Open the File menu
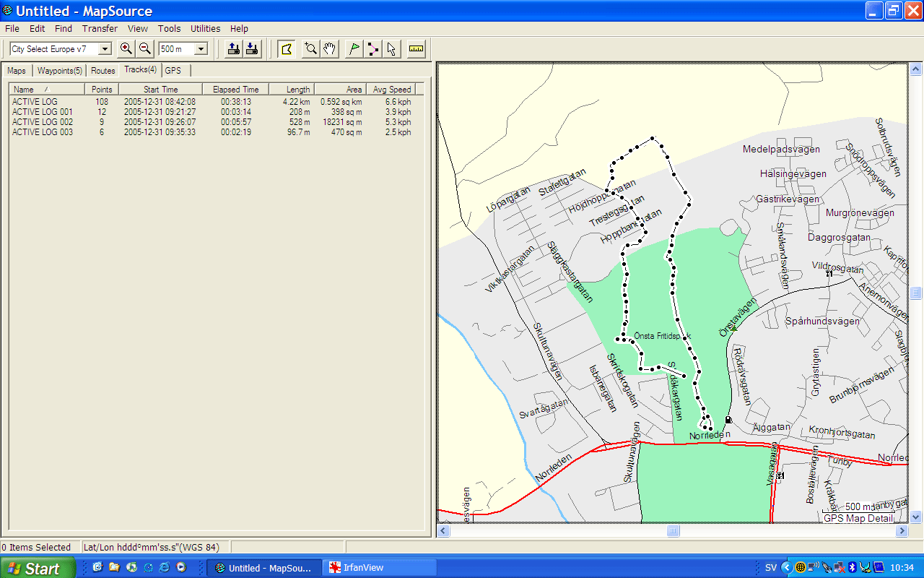 tap(12, 29)
